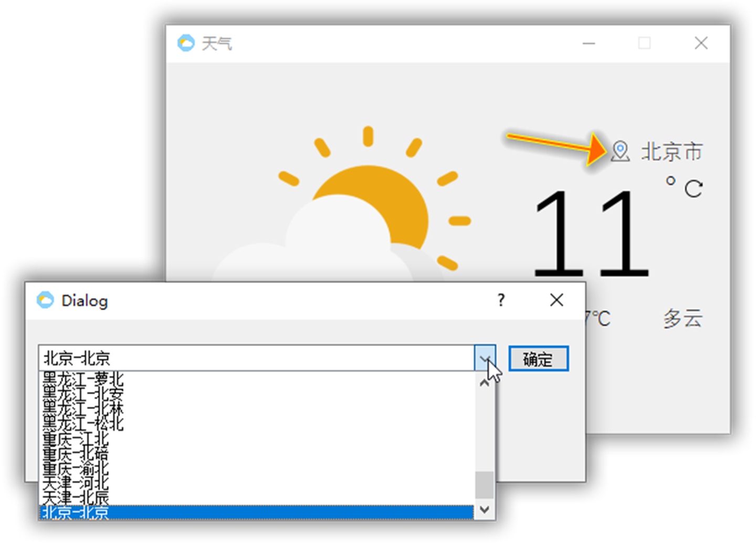Select 黑龙江-萝北 from the city list
756x546 pixels.
[x=84, y=377]
